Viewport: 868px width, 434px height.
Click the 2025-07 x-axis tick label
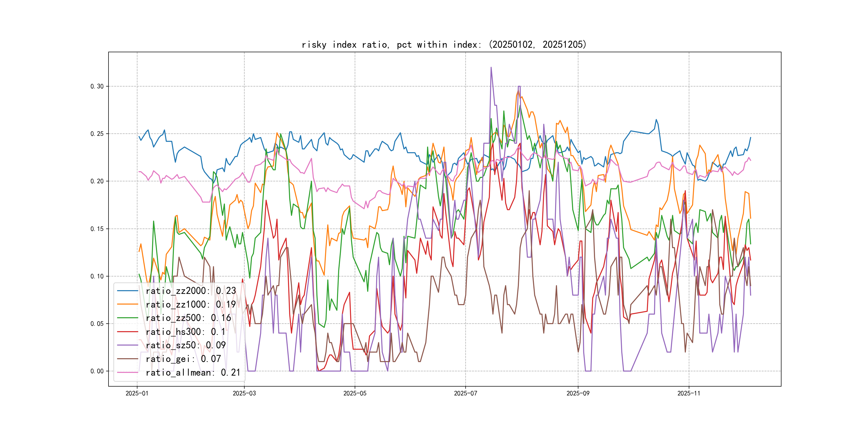point(465,394)
